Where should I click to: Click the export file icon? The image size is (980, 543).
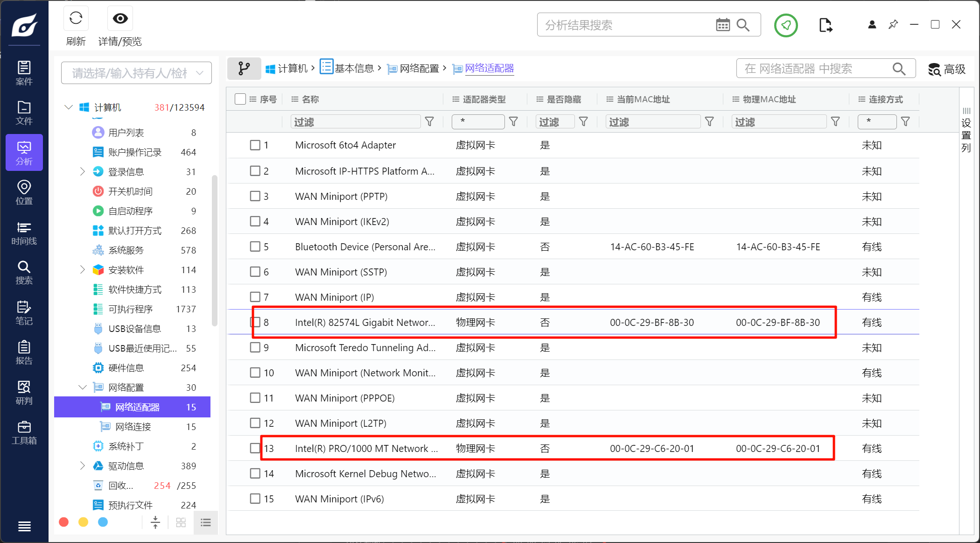click(x=825, y=25)
